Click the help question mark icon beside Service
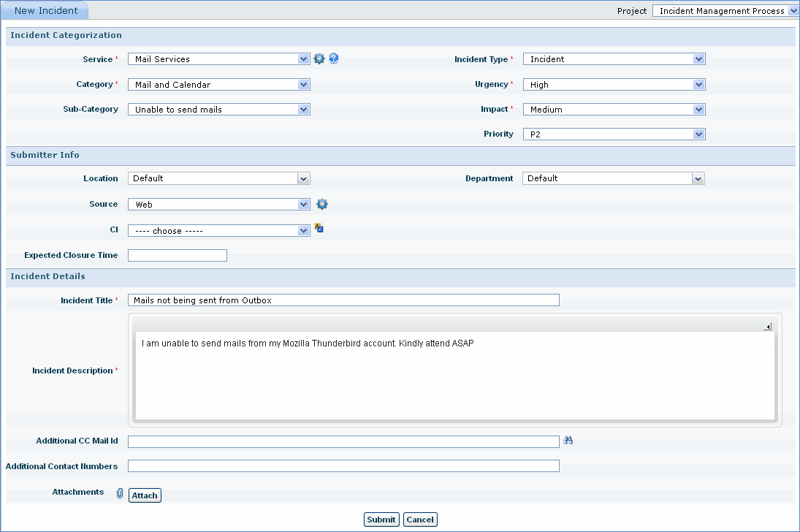Viewport: 800px width, 532px height. pos(334,58)
